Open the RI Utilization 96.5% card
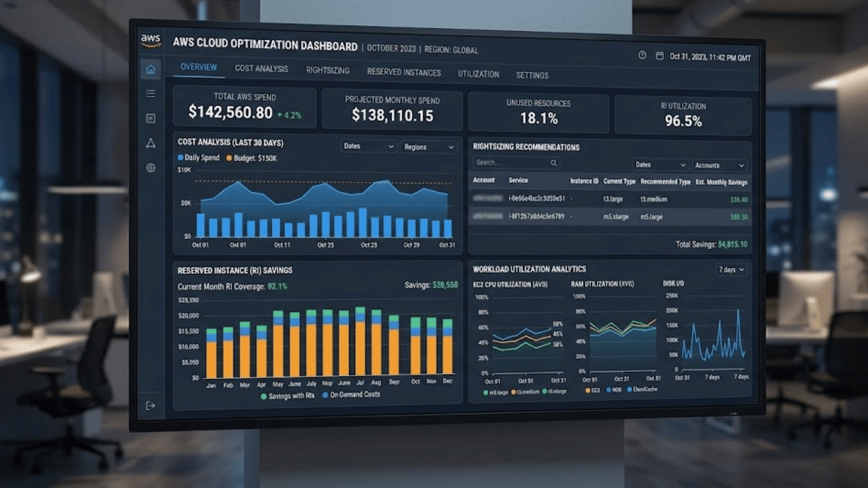868x488 pixels. [683, 115]
